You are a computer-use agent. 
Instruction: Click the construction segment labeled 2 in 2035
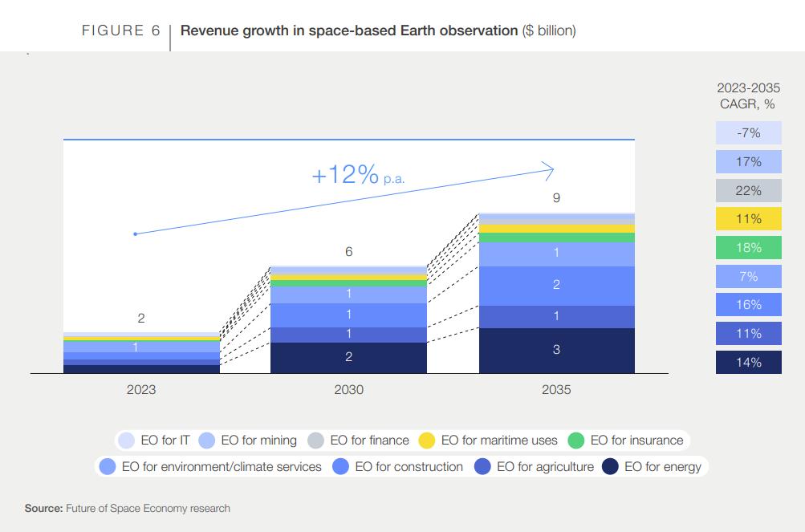[556, 286]
